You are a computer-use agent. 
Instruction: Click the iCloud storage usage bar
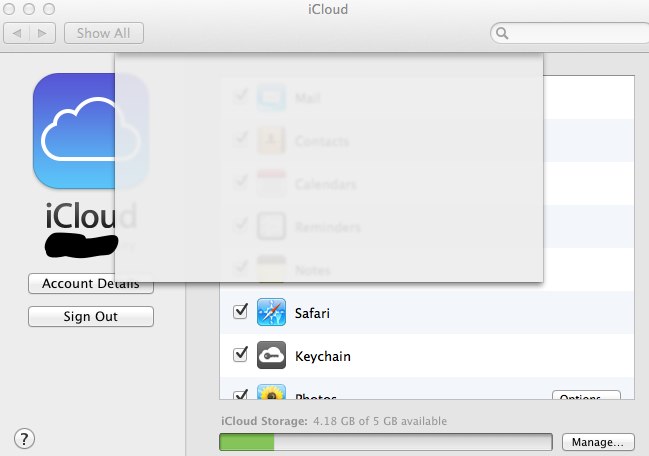coord(386,442)
